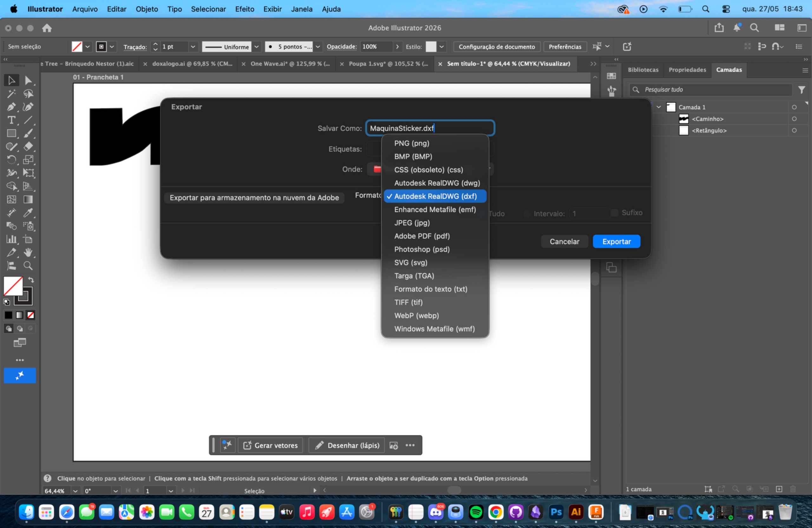Select the Eraser tool
The image size is (812, 528).
coord(28,146)
